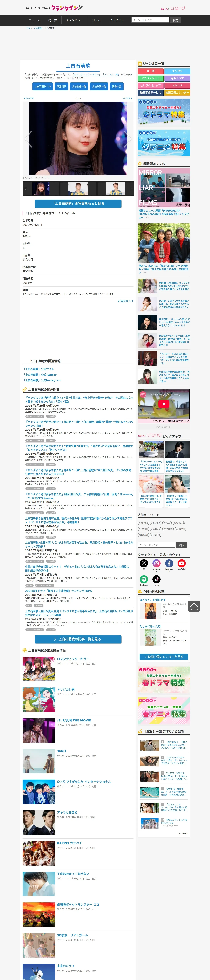This screenshot has height=980, width=210.
Task: Click the 春アニメ特集 banner
Action: pyautogui.click(x=164, y=711)
